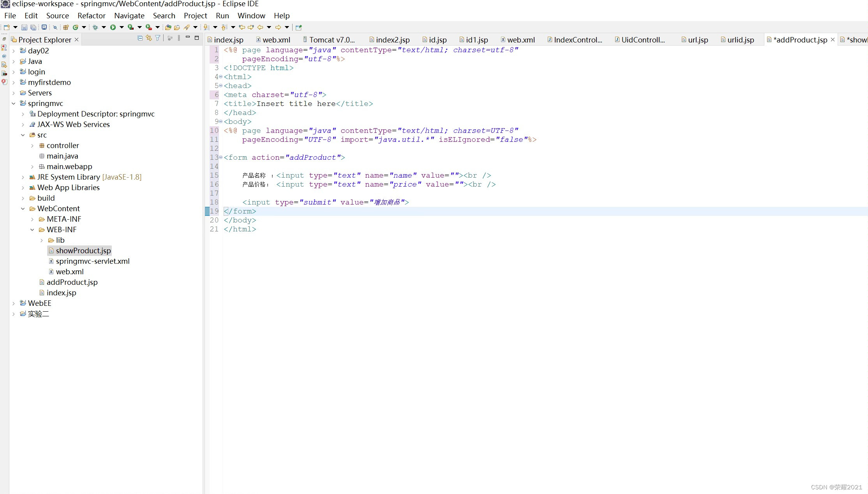Viewport: 868px width, 494px height.
Task: Close the addProduct.jsp editor tab
Action: 833,40
